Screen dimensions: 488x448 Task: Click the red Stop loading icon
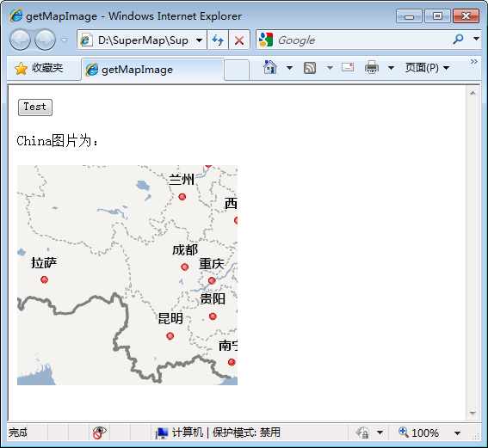point(239,40)
